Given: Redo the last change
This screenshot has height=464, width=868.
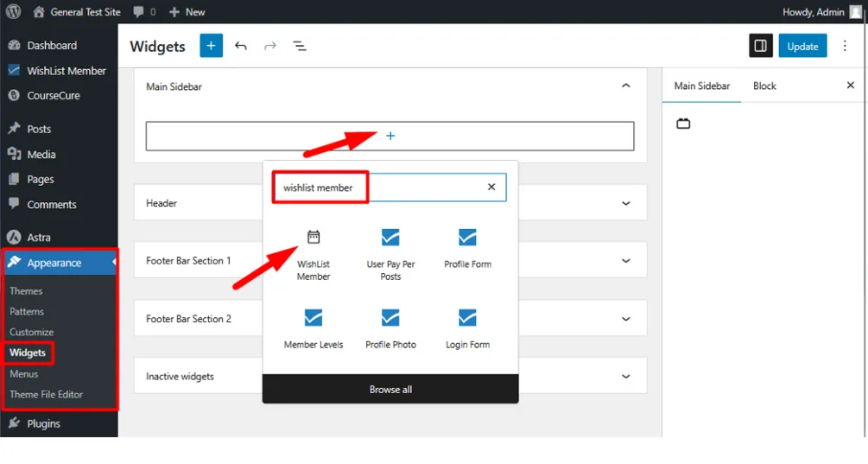Looking at the screenshot, I should (x=270, y=46).
